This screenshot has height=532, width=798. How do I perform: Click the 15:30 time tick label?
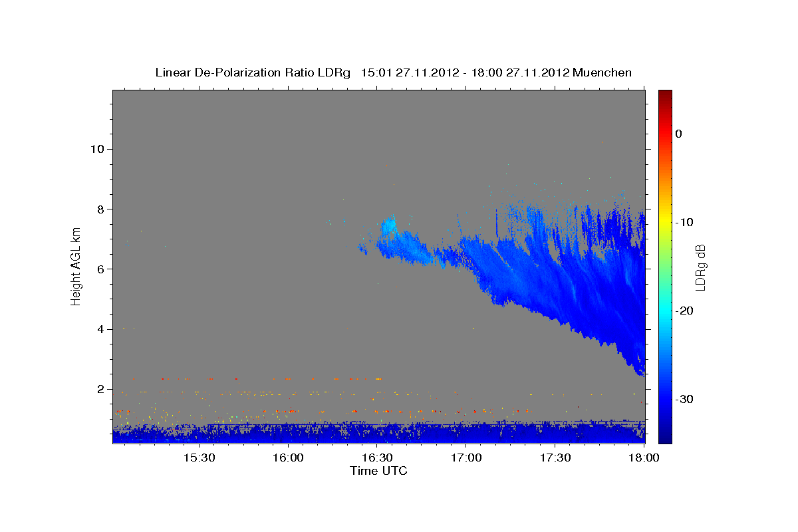pyautogui.click(x=199, y=458)
